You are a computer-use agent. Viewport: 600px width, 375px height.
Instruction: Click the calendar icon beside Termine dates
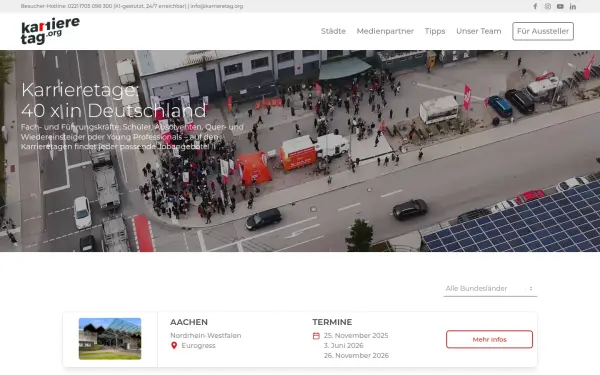coord(316,336)
